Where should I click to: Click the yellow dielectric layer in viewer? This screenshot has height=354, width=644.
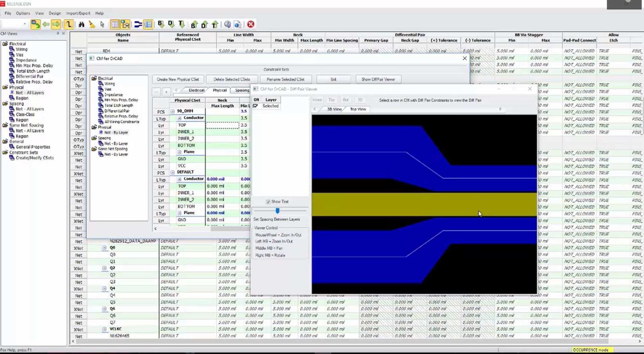[x=424, y=204]
